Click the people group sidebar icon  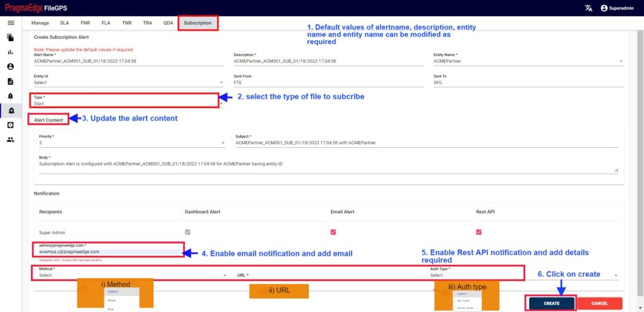11,140
